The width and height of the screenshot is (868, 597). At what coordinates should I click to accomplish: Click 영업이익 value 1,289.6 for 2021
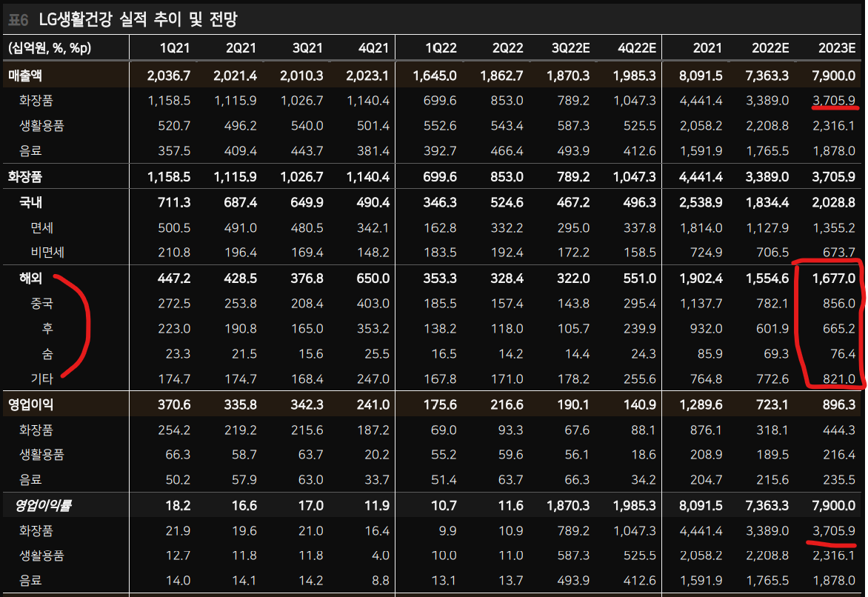[701, 405]
